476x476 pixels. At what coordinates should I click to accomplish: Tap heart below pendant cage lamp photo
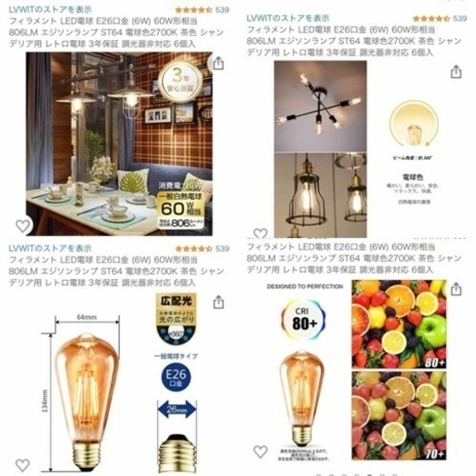pyautogui.click(x=260, y=233)
